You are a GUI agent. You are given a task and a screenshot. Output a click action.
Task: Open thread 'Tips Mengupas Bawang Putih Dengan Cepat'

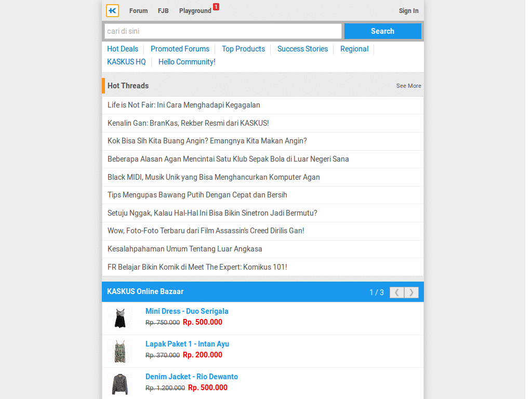262,195
